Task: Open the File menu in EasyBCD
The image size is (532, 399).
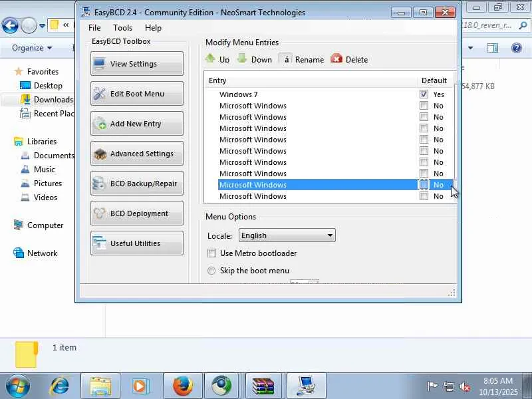Action: (94, 28)
